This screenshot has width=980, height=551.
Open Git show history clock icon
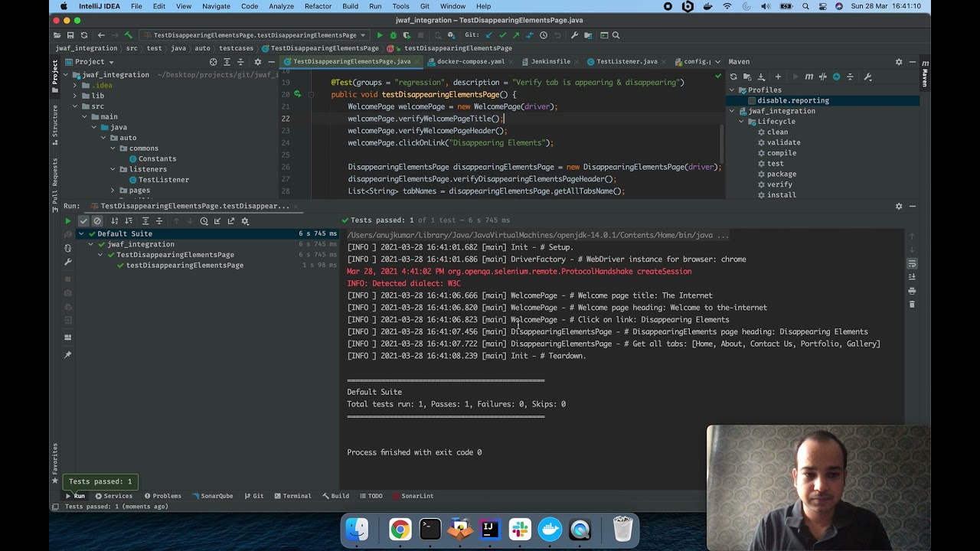pyautogui.click(x=544, y=35)
